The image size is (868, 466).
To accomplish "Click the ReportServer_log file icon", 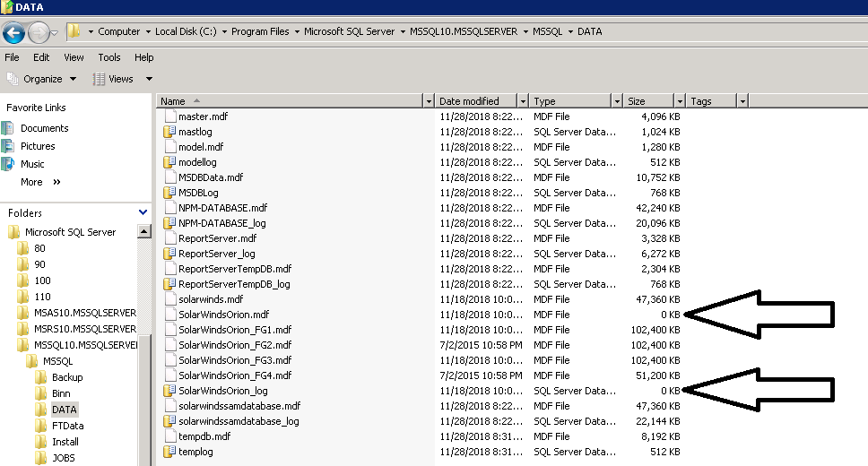I will pos(169,254).
